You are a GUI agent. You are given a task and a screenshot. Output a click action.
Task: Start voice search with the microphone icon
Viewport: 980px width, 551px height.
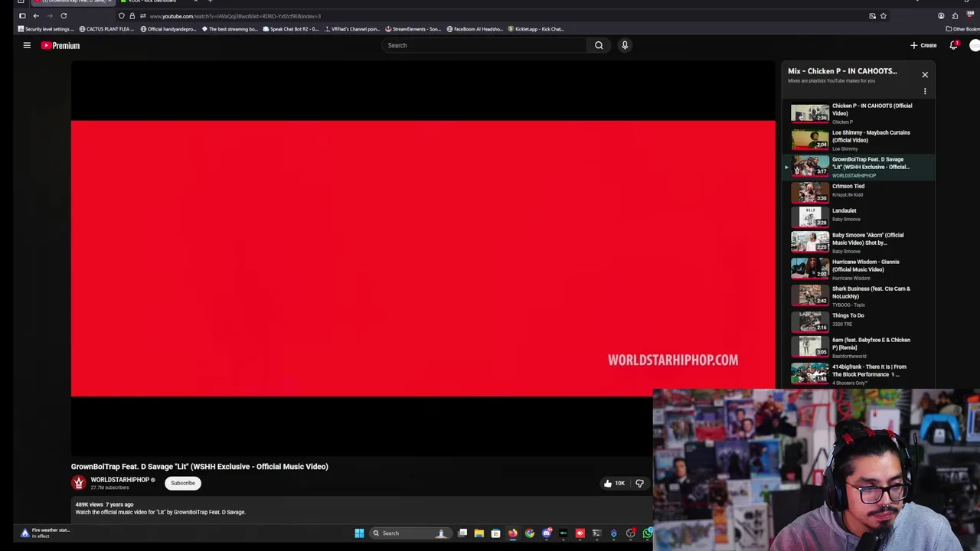[625, 45]
